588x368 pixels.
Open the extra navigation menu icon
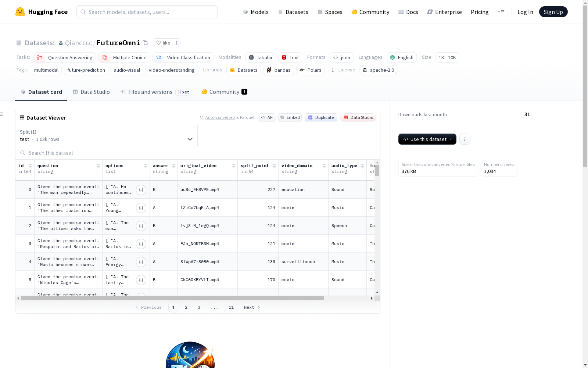501,12
